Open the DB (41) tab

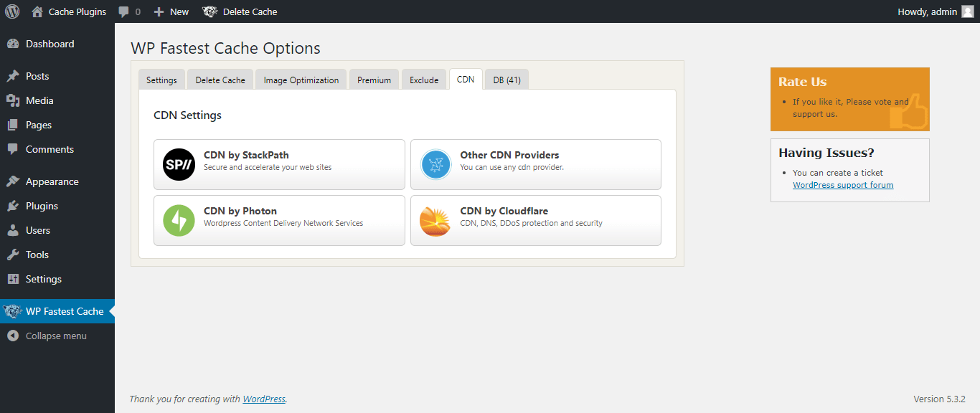tap(507, 80)
